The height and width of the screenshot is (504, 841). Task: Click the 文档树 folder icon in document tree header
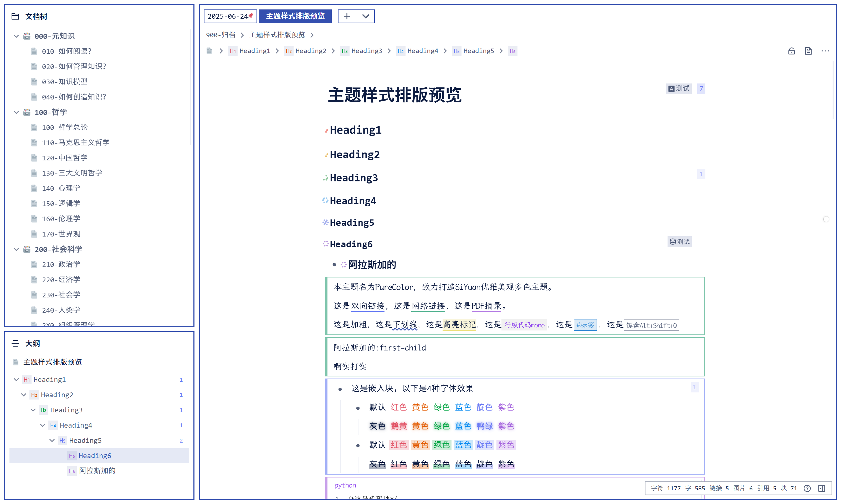point(15,16)
